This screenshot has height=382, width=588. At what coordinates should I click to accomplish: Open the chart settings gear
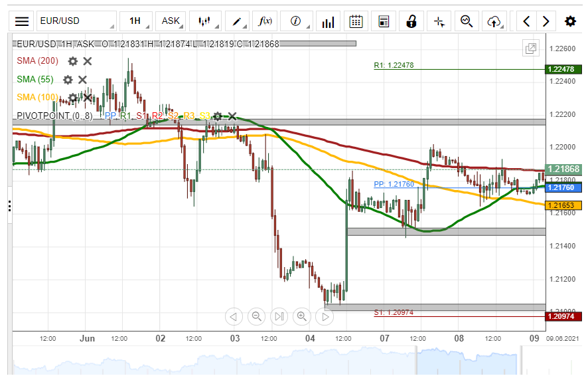[x=570, y=21]
